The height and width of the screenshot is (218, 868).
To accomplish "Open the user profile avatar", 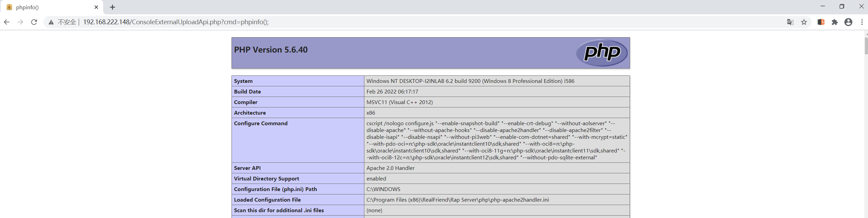I will click(x=849, y=22).
